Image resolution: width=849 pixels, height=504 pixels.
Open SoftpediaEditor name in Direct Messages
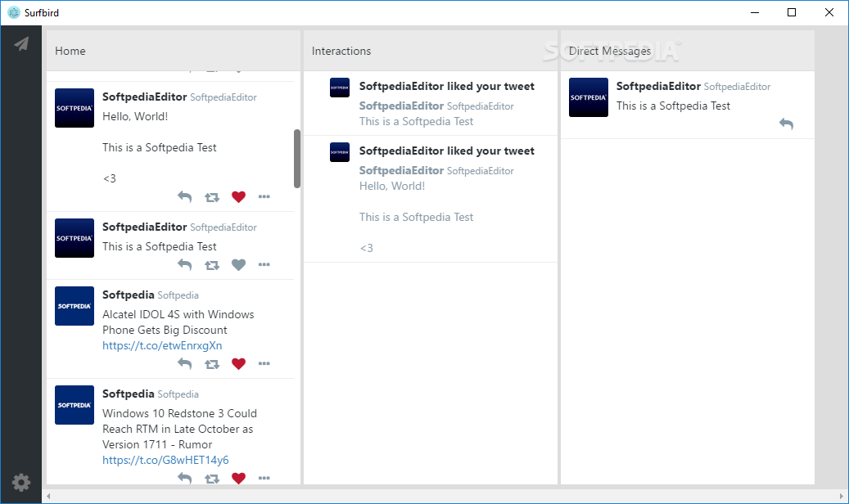(658, 86)
